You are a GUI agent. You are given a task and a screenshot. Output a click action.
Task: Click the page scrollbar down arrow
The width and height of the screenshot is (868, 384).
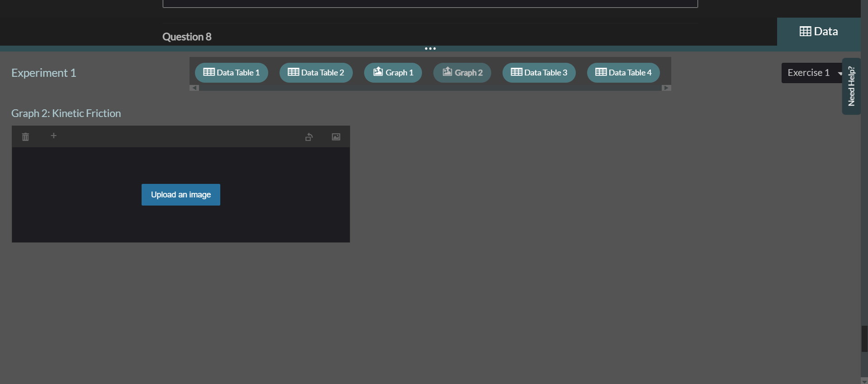[x=864, y=381]
